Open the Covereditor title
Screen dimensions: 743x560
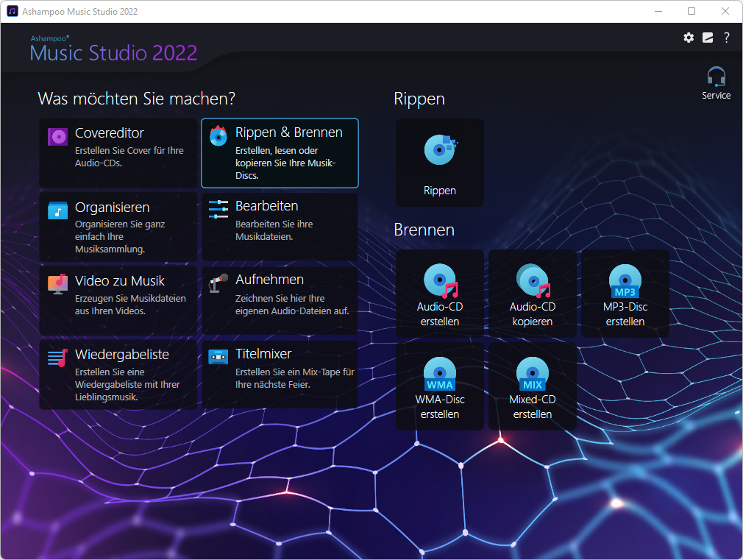pyautogui.click(x=110, y=133)
